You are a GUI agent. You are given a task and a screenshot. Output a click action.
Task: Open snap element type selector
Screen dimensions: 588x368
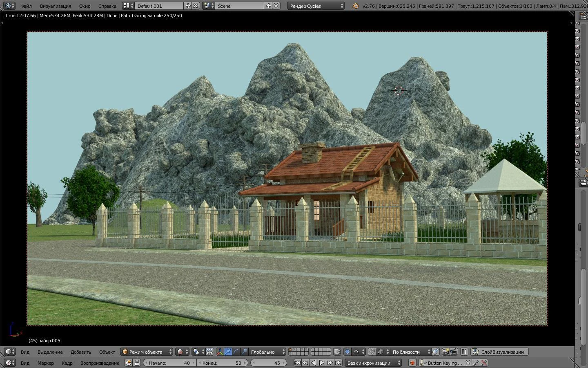coord(383,352)
